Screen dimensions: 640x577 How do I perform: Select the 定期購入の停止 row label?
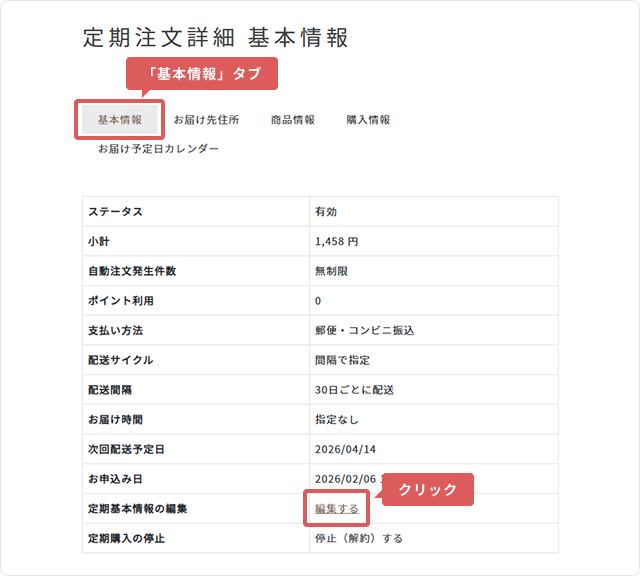[126, 538]
